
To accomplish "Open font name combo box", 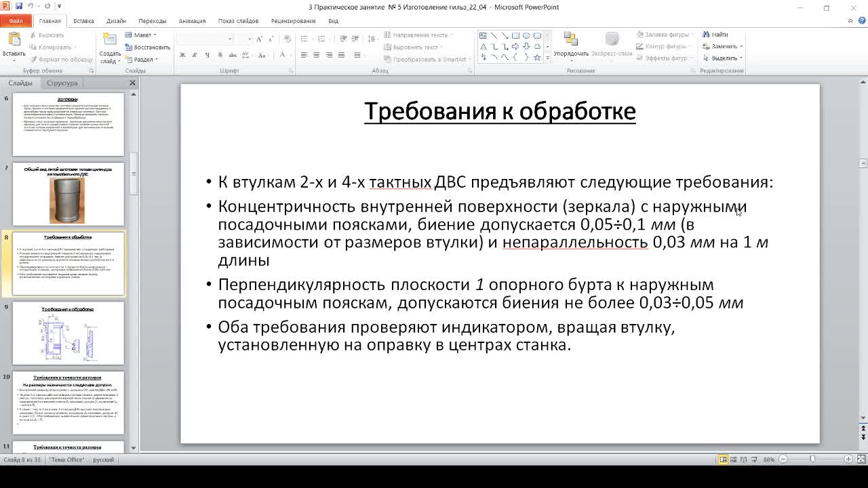I will 205,39.
